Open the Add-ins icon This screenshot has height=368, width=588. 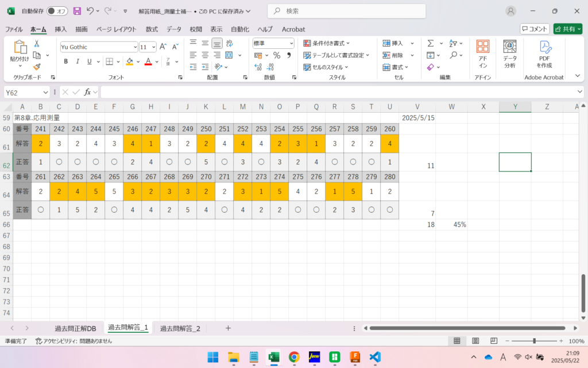[482, 53]
